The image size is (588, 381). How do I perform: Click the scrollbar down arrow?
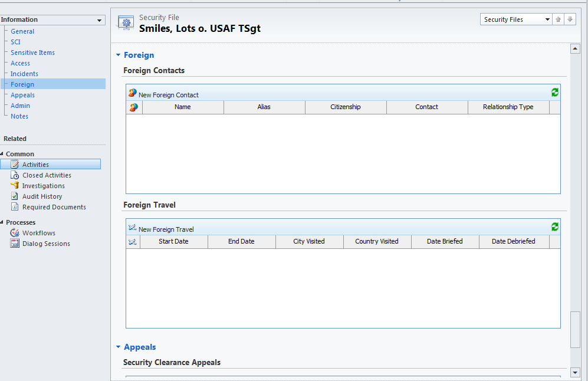click(575, 372)
